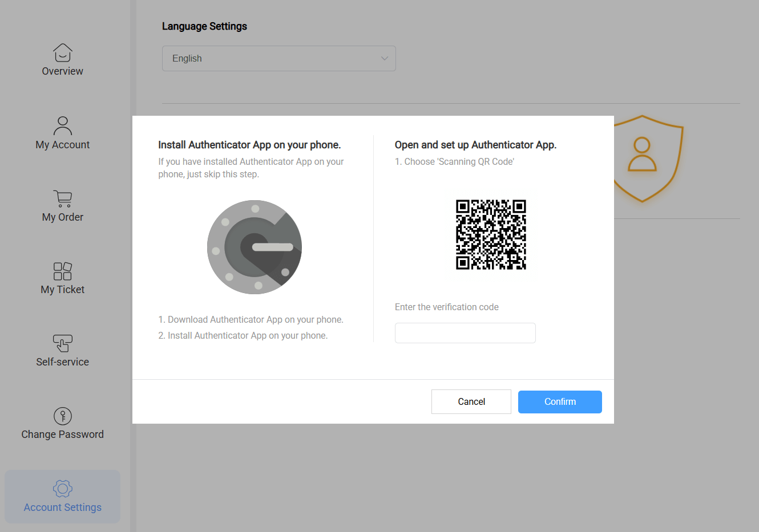Click the language selector chevron arrow

383,58
